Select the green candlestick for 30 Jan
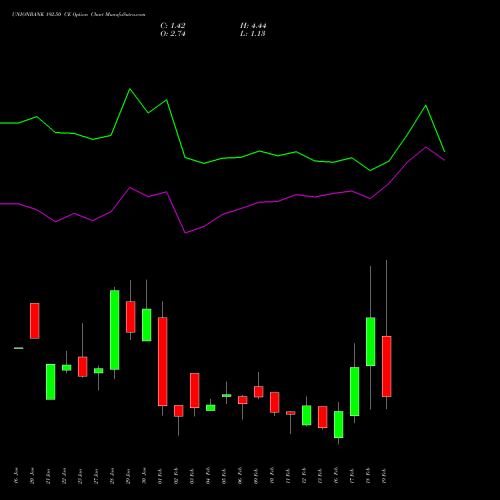Image resolution: width=500 pixels, height=500 pixels. 147,325
